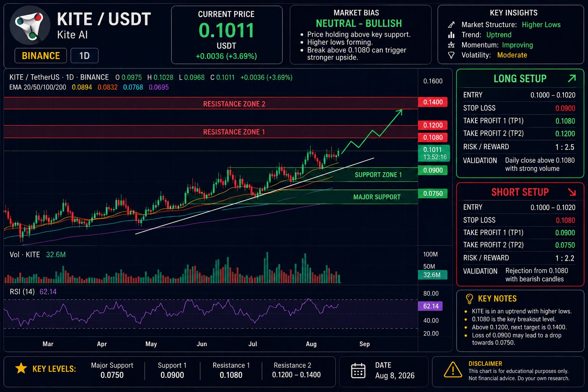Screen dimensions: 588x392
Task: Click the "Moderate" volatility value
Action: click(x=512, y=55)
